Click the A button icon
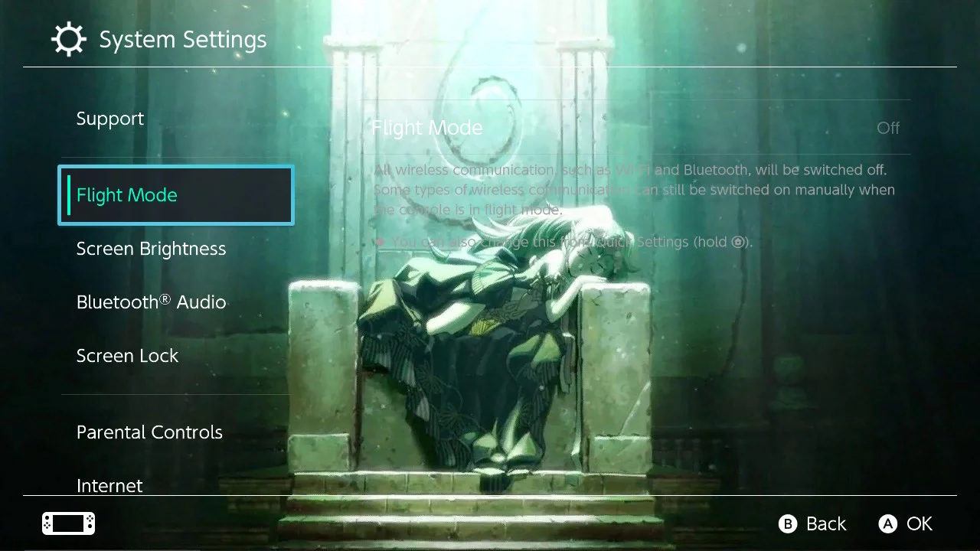This screenshot has width=980, height=551. point(888,523)
